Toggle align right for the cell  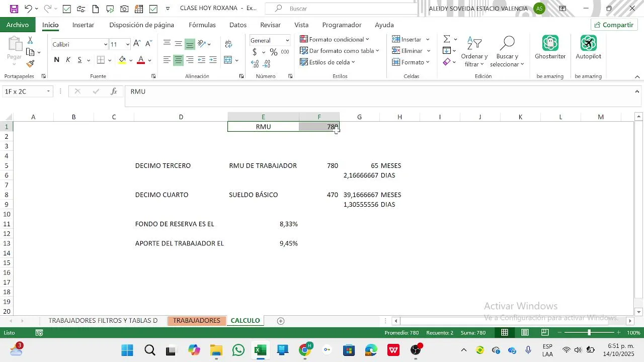pos(190,60)
